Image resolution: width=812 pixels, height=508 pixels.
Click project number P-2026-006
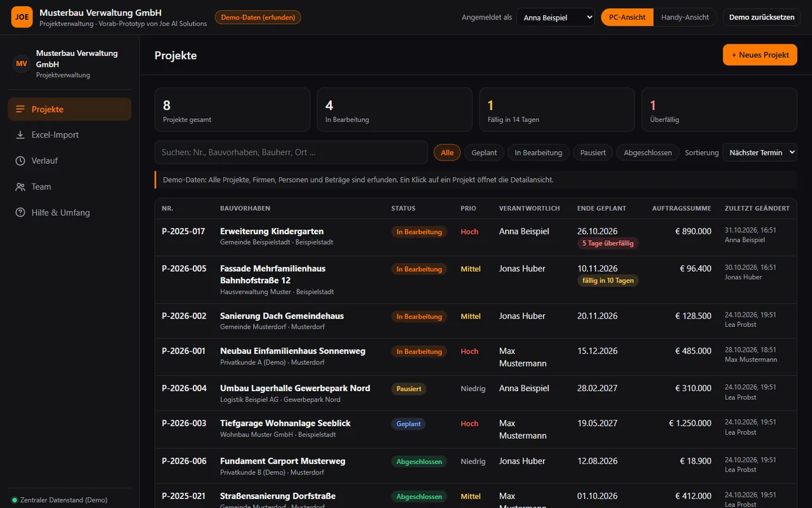click(184, 461)
